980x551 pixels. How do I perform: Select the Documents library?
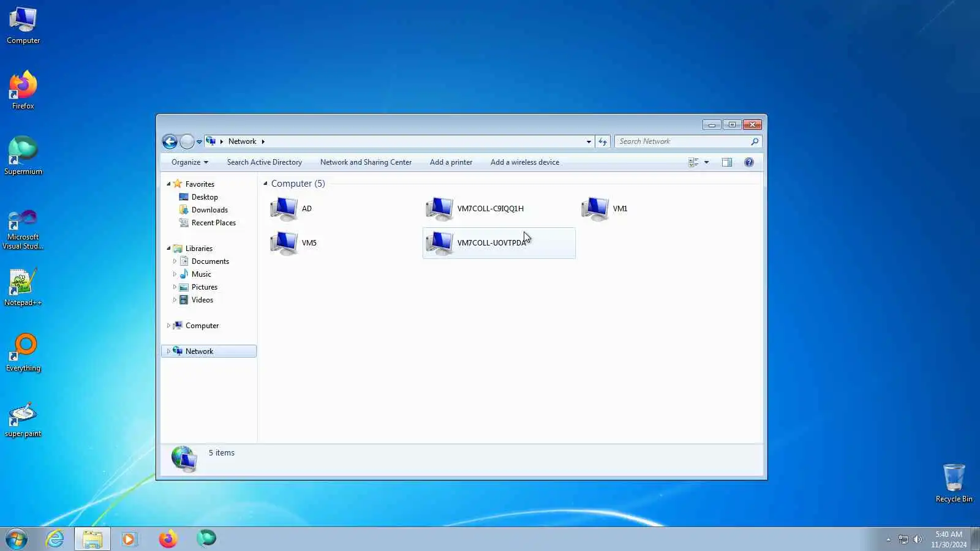coord(210,261)
